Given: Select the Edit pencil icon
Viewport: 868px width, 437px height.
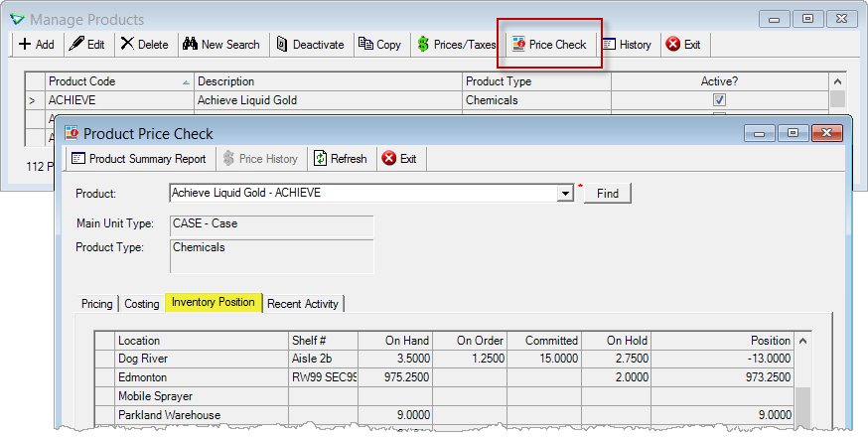Looking at the screenshot, I should 76,44.
